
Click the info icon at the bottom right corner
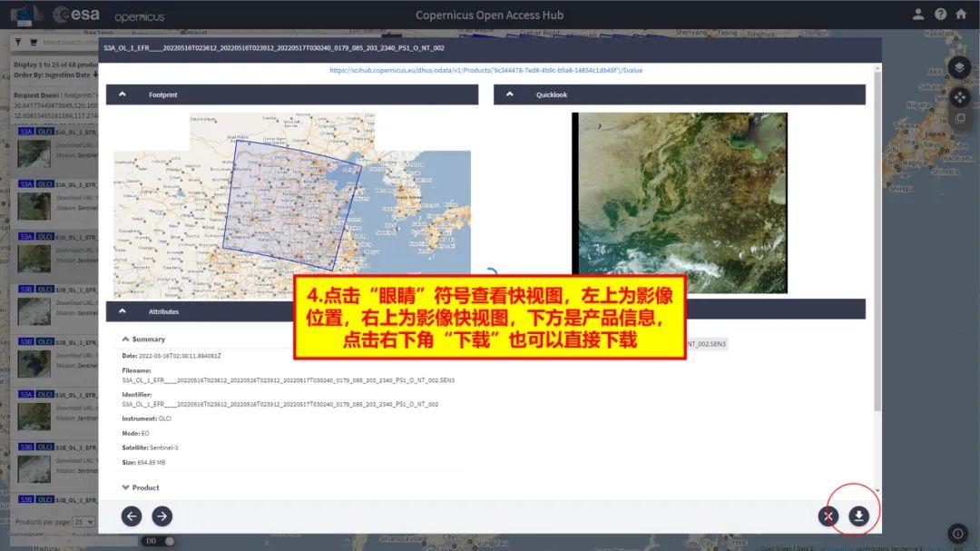click(957, 533)
